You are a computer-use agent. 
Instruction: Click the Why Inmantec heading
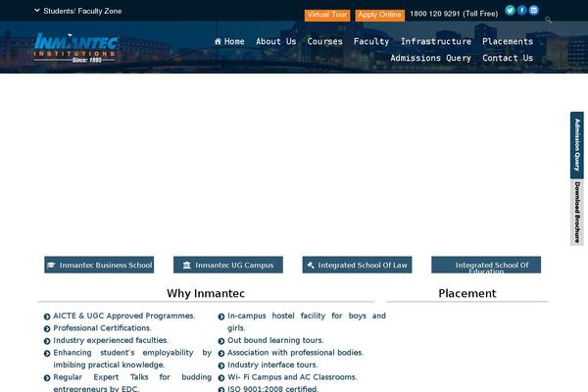click(x=206, y=293)
